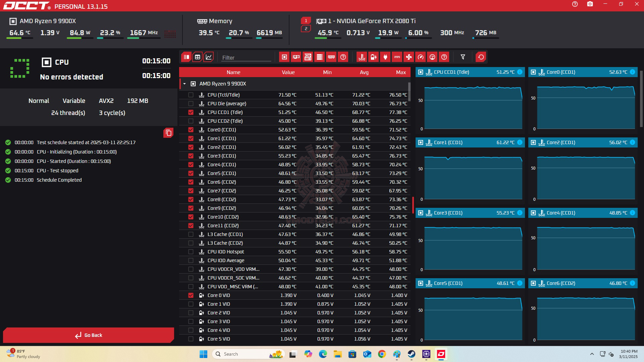Toggle temperature sensor type filter
644x362 pixels.
(362, 57)
